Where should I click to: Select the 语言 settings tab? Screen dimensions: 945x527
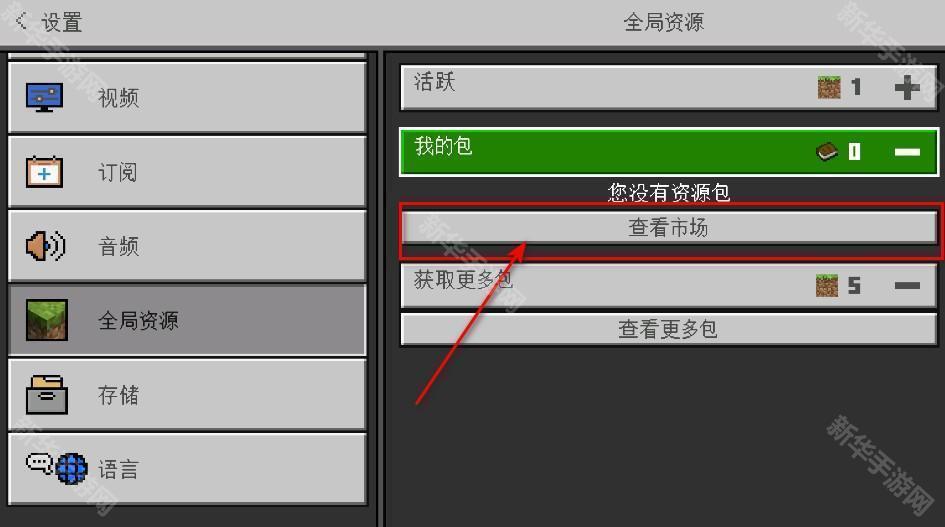(x=187, y=469)
